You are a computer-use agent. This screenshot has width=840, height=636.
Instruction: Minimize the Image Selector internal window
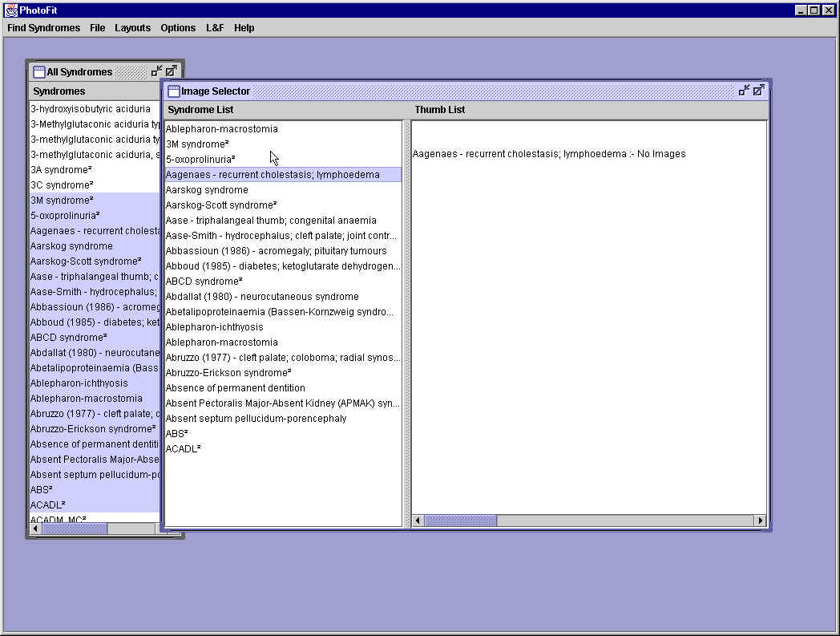[x=744, y=91]
